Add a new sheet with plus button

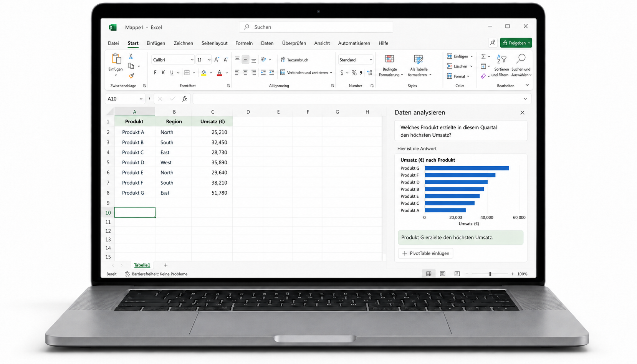click(165, 265)
